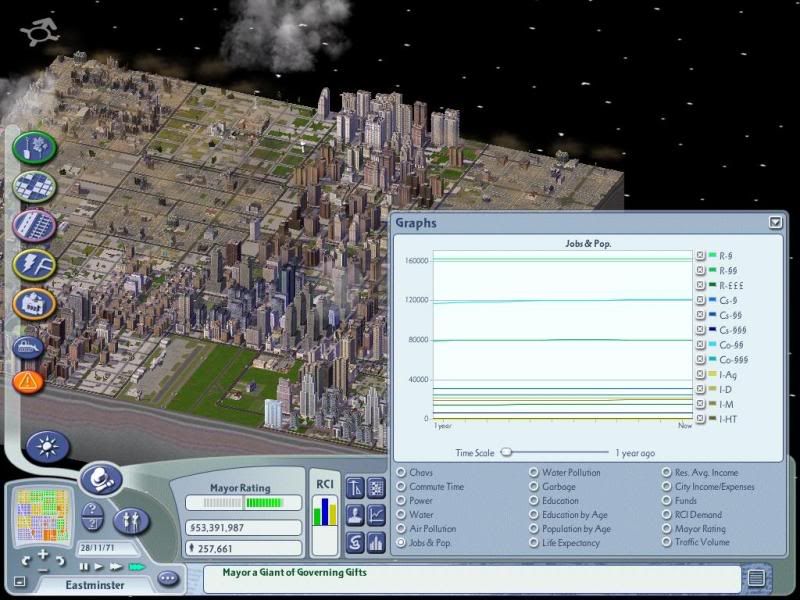Open My Sim mode (two figures button)
The image size is (800, 600).
click(x=131, y=521)
